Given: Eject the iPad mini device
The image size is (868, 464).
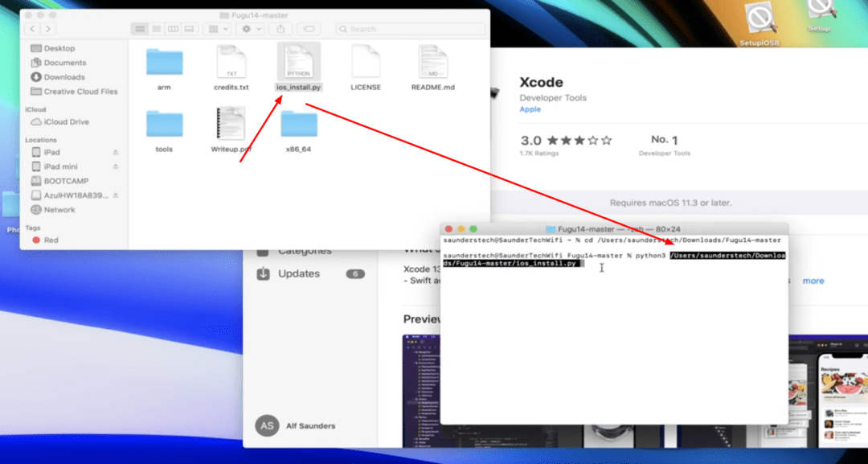Looking at the screenshot, I should (x=116, y=166).
